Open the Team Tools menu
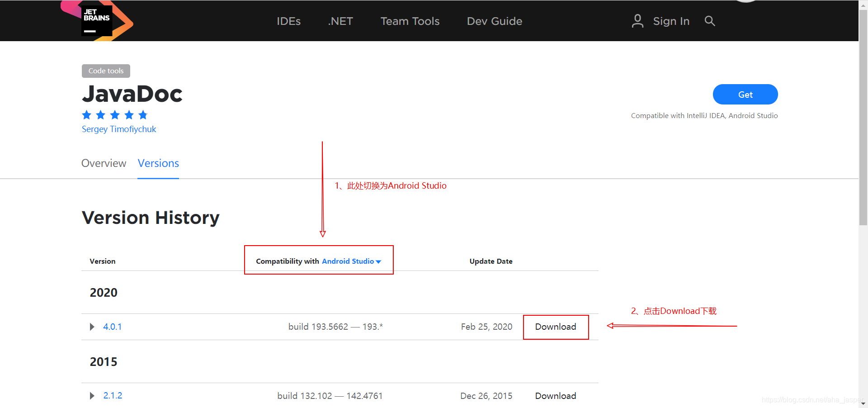The image size is (868, 408). point(410,21)
